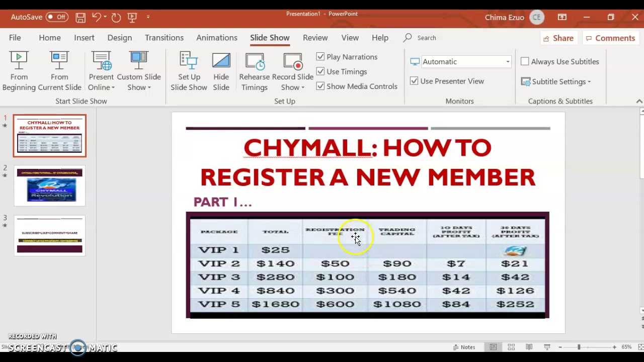644x362 pixels.
Task: Uncheck Show Media Controls
Action: 320,86
